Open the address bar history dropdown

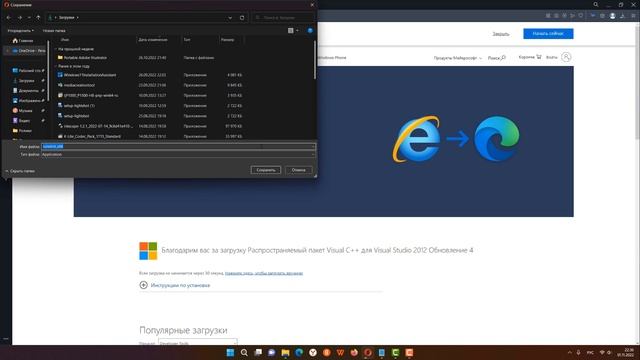click(x=230, y=18)
